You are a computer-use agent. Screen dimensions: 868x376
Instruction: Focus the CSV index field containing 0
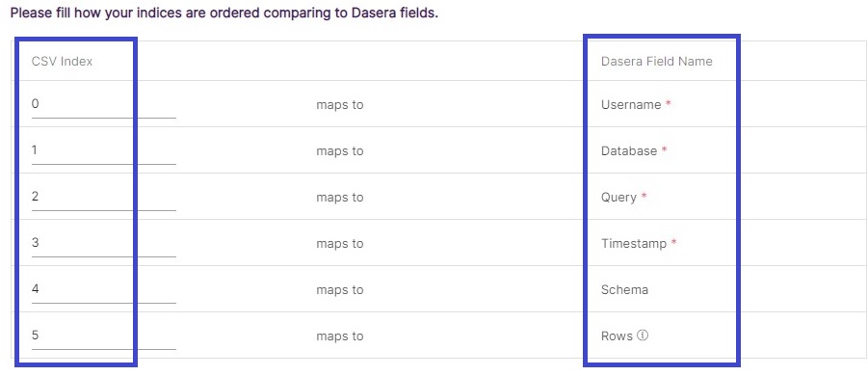tap(103, 105)
